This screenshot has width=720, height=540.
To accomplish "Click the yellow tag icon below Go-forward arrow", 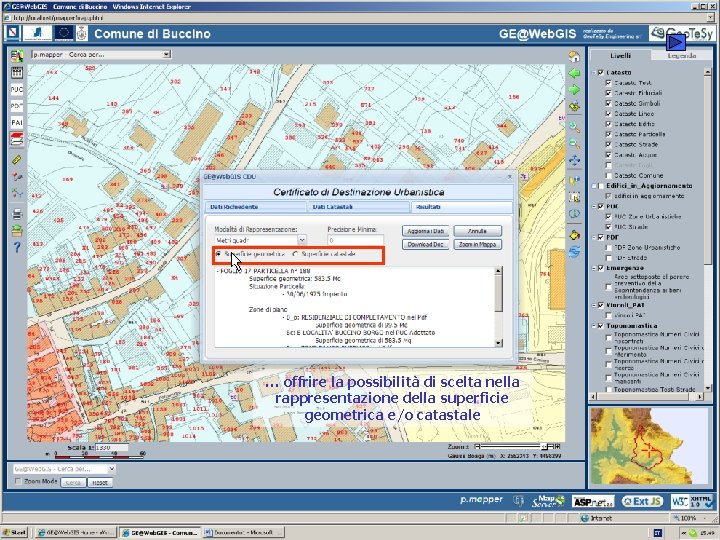I will coord(574,107).
